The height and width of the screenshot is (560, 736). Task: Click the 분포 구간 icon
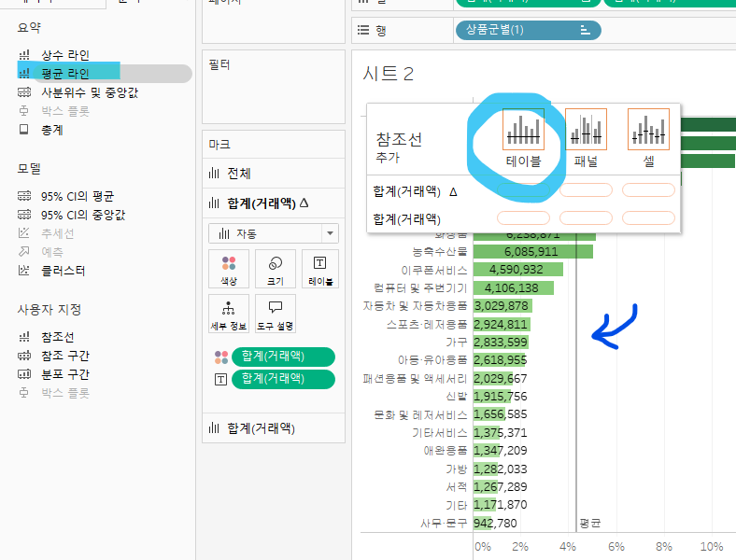pos(24,374)
